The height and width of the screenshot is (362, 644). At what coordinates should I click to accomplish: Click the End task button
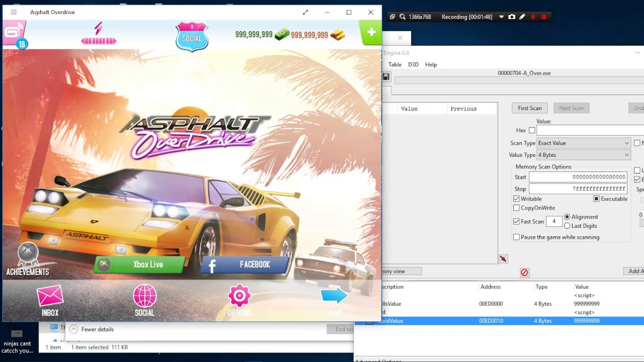coord(341,329)
